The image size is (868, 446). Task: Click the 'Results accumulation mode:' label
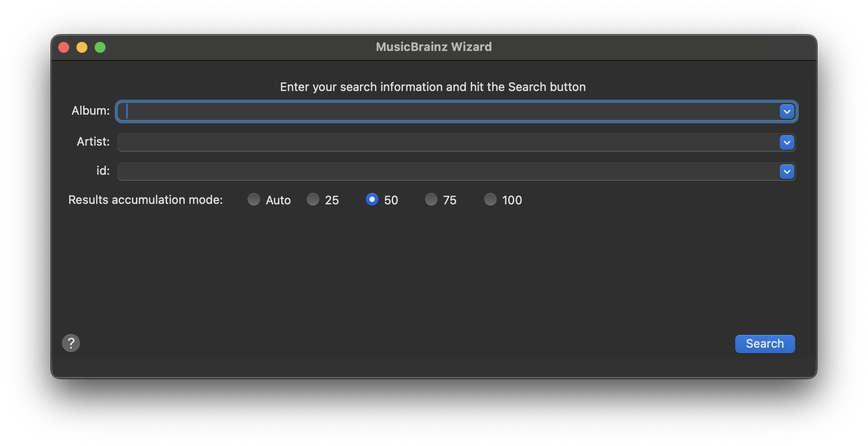(x=146, y=200)
